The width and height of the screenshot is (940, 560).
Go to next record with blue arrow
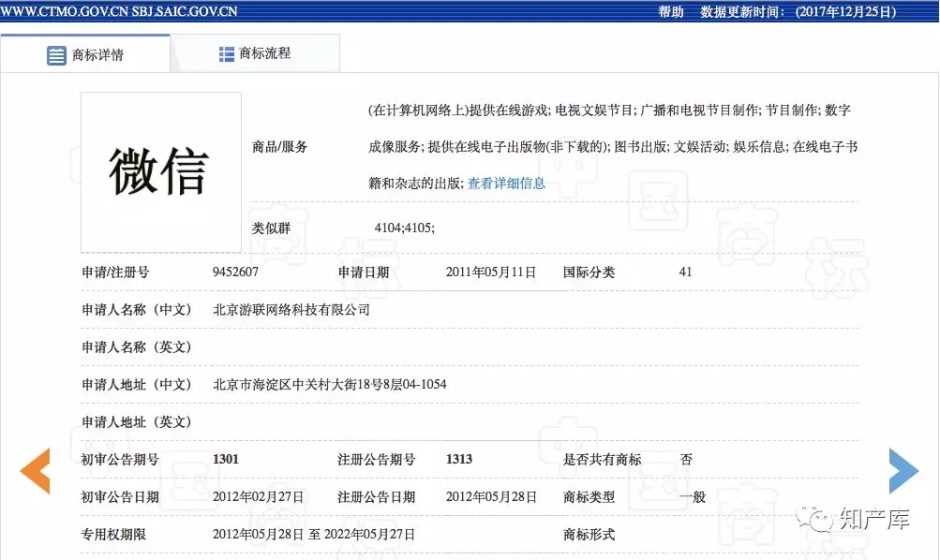tap(903, 471)
